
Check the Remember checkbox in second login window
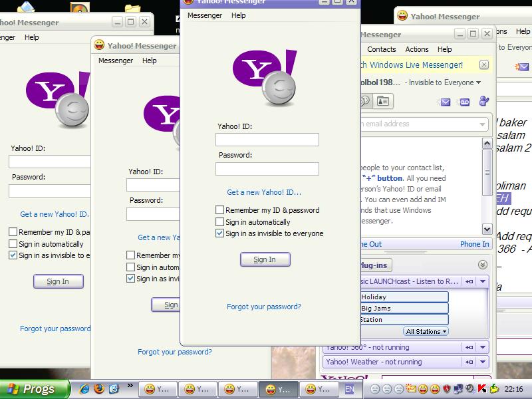point(130,255)
